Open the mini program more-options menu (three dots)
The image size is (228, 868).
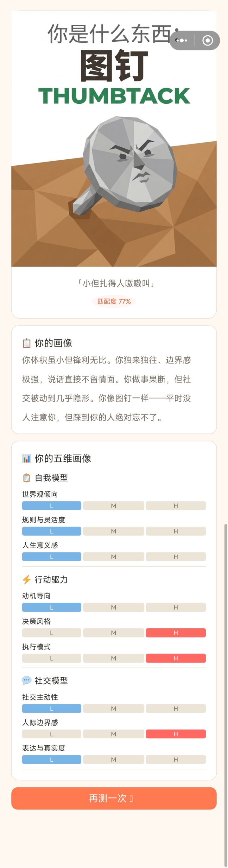click(x=182, y=40)
